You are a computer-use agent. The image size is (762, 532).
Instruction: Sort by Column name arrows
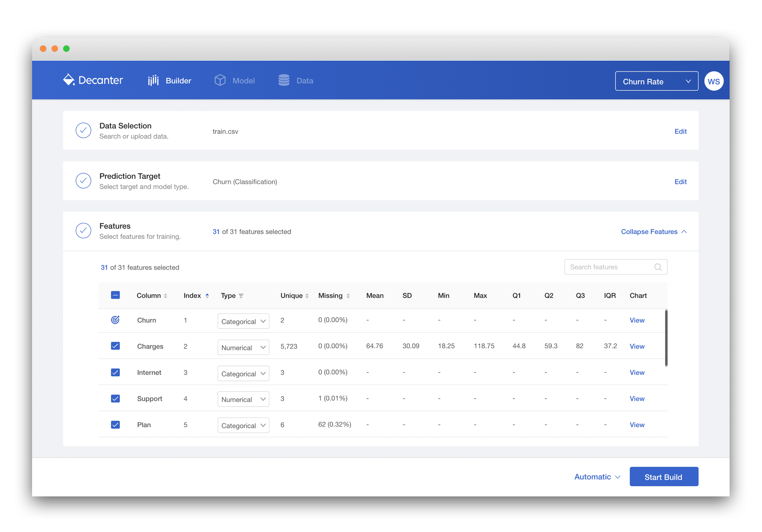165,296
